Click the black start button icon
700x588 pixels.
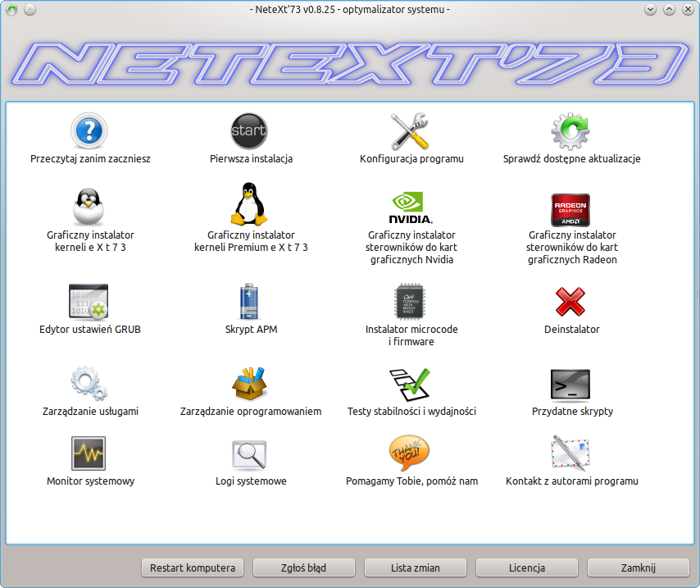pos(249,130)
